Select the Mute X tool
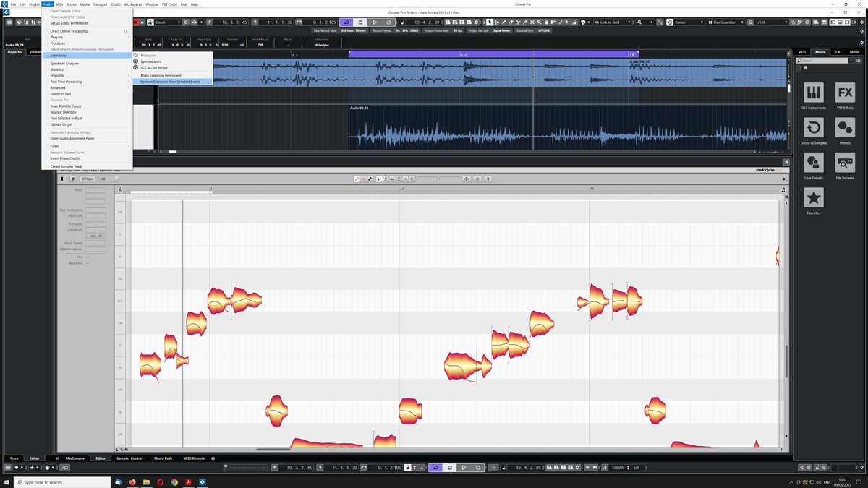The image size is (868, 488). [x=531, y=22]
